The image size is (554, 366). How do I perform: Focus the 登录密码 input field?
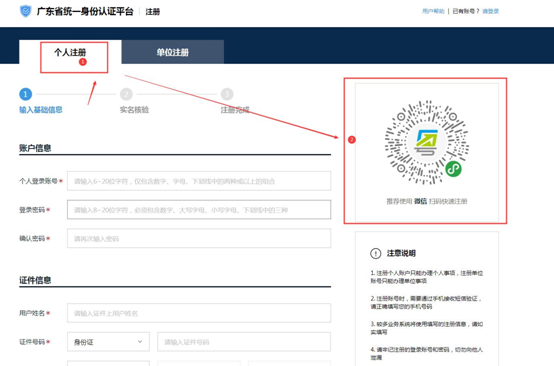pyautogui.click(x=199, y=209)
